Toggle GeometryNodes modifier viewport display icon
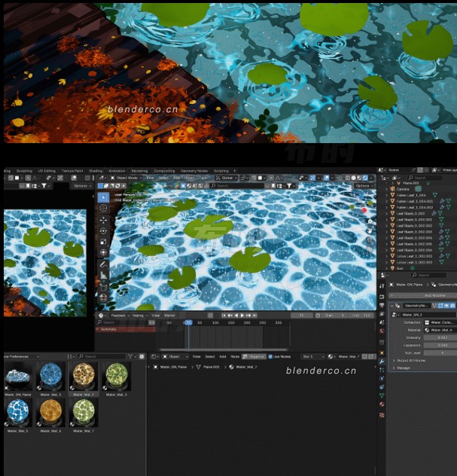Viewport: 457px width, 476px height. point(446,305)
